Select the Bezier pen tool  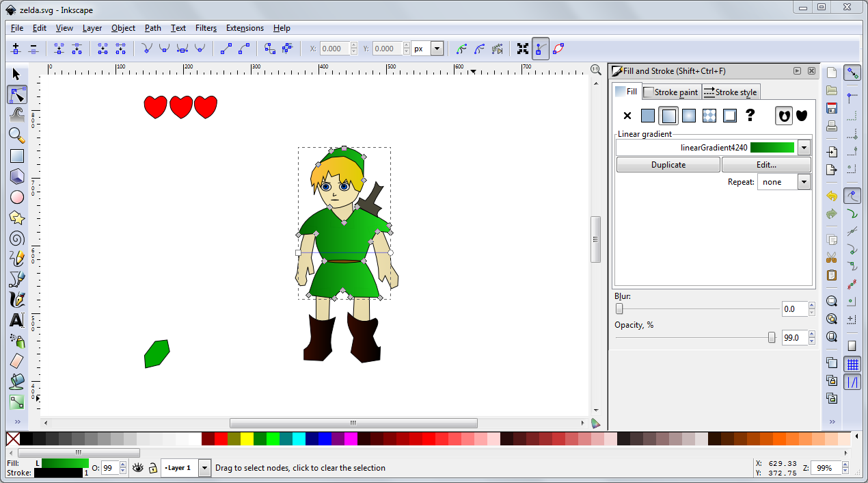[17, 279]
